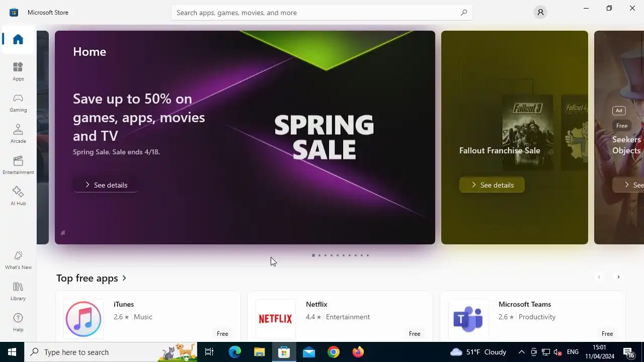Open the AI Hub section
This screenshot has width=644, height=362.
coord(18,196)
